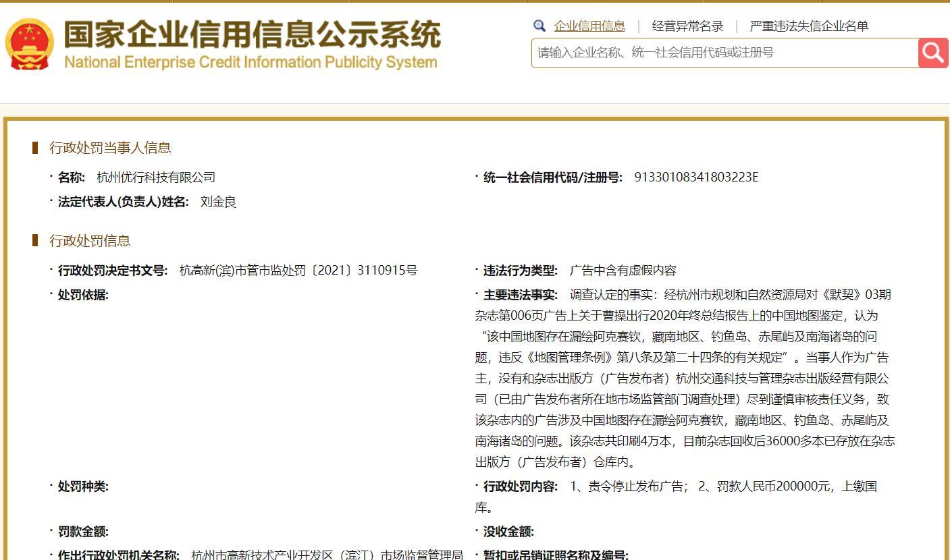Viewport: 950px width, 560px height.
Task: Click the 暂扣或吊销证照名称及编号 label
Action: pyautogui.click(x=556, y=555)
